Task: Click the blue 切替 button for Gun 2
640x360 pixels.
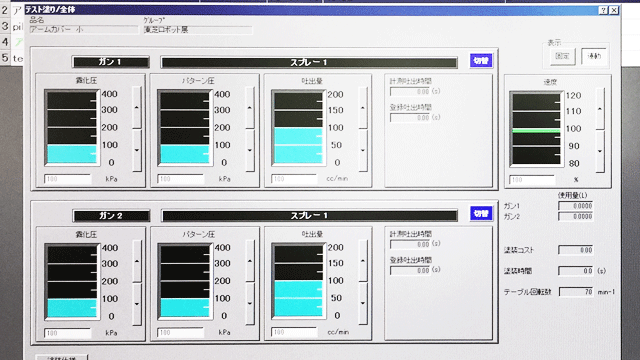Action: [481, 213]
